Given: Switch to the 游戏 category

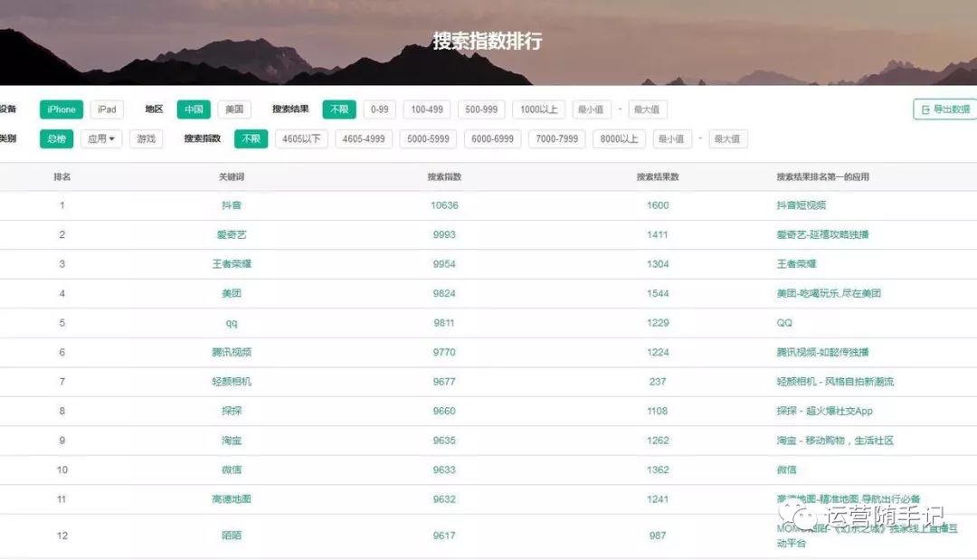Looking at the screenshot, I should [x=146, y=139].
